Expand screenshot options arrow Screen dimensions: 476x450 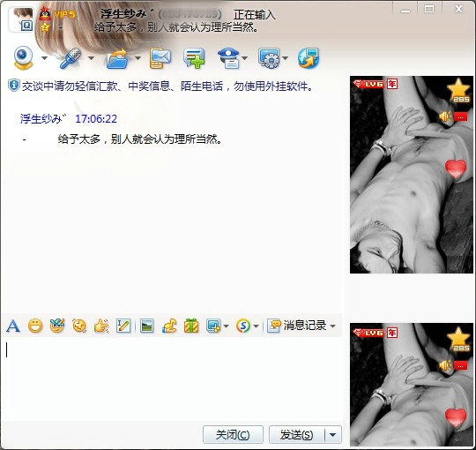226,326
